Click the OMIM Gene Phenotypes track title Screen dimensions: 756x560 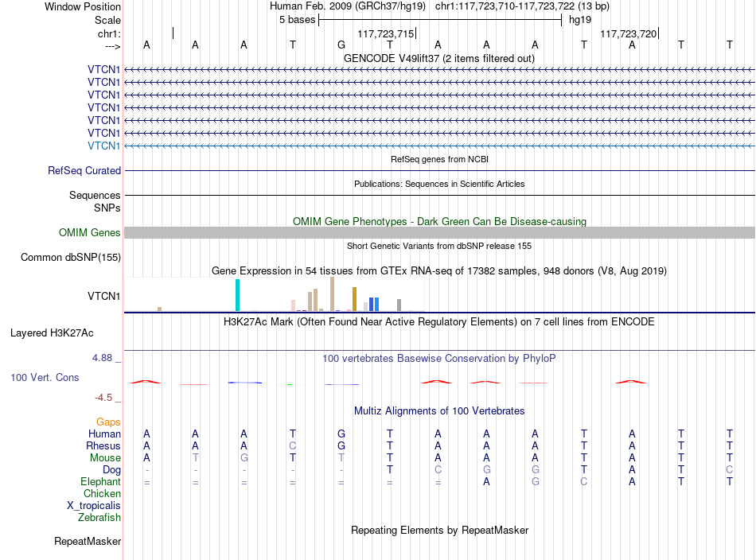(x=439, y=221)
